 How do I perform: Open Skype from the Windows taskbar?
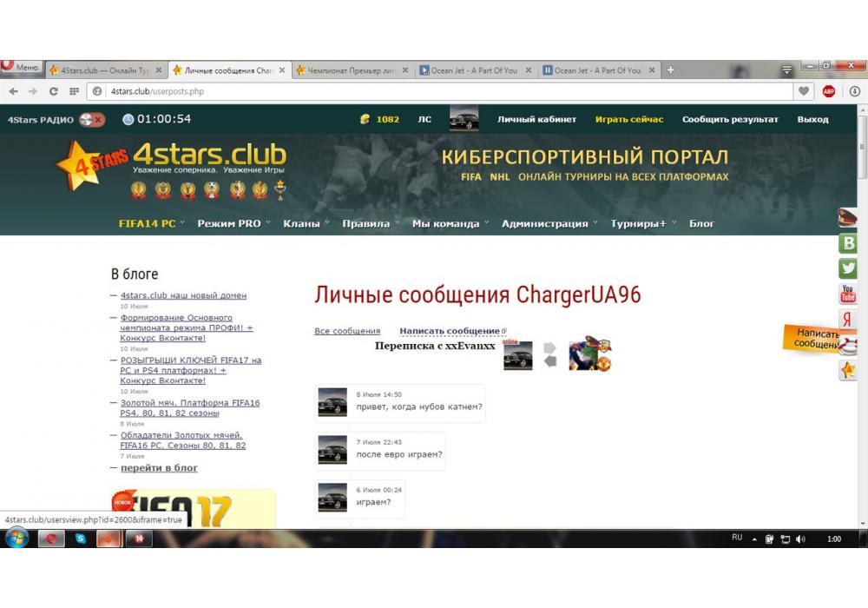click(x=81, y=539)
